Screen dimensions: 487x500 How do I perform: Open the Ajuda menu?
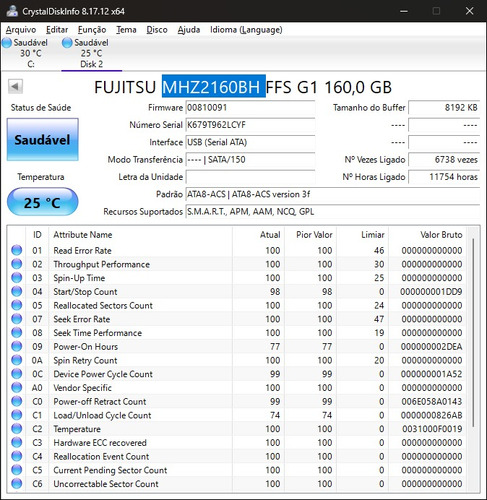point(189,30)
